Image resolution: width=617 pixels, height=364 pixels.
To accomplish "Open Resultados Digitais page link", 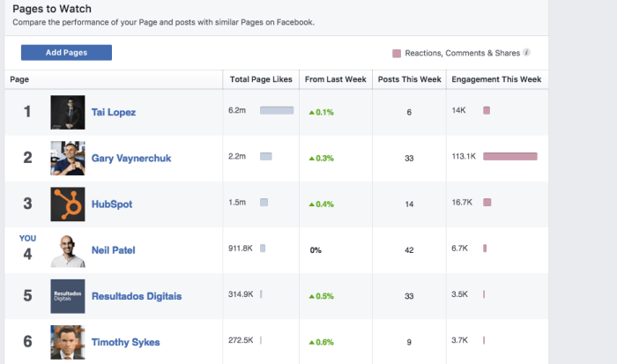I will (137, 296).
